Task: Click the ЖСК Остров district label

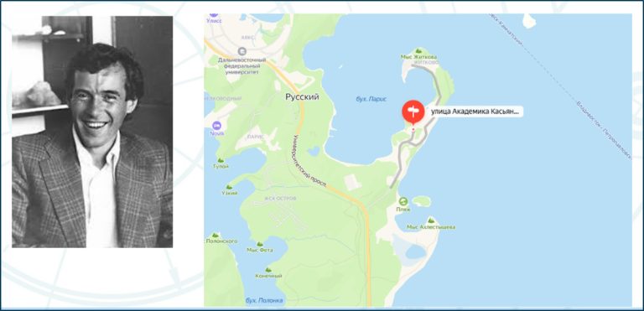Action: click(281, 199)
